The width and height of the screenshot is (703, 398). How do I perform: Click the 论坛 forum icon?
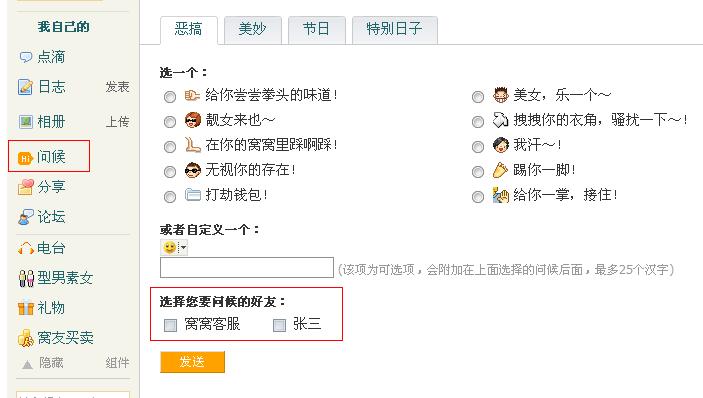pos(26,217)
